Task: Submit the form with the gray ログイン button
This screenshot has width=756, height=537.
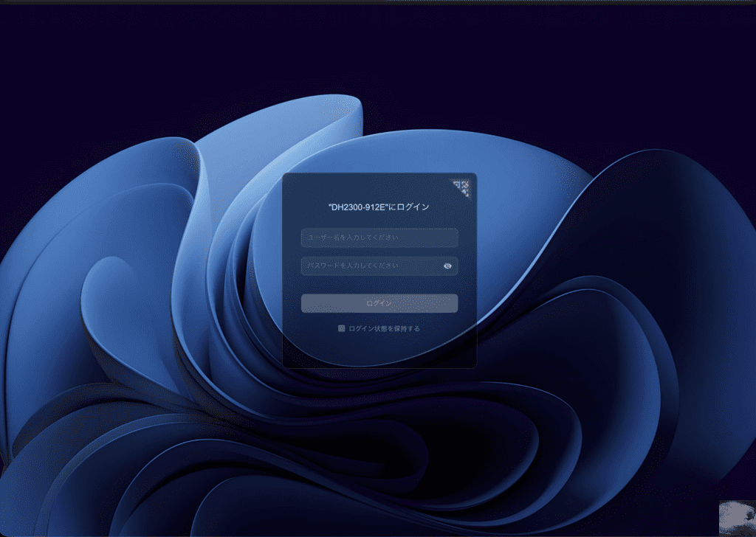Action: pyautogui.click(x=379, y=303)
